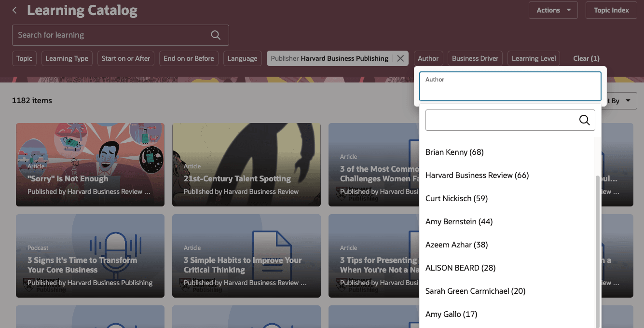
Task: Click the Author input field
Action: pos(510,86)
